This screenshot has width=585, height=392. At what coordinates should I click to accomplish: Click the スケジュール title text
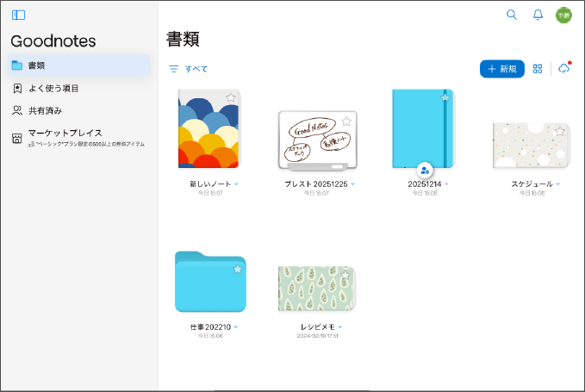[x=532, y=184]
